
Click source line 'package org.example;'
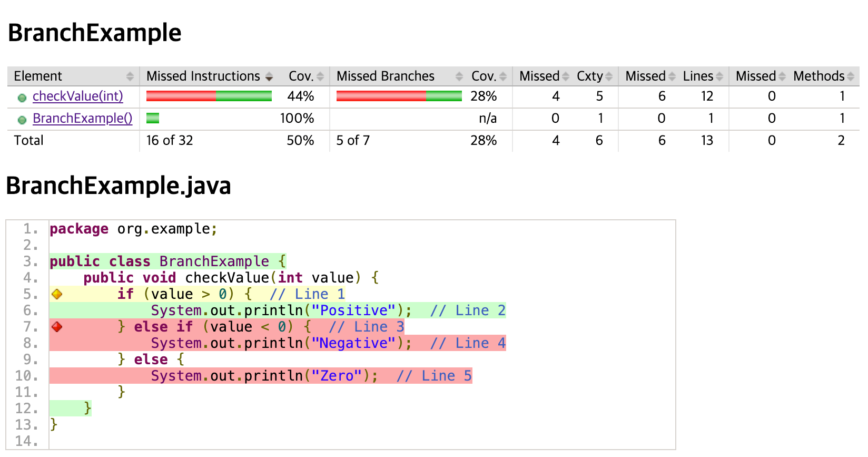point(133,229)
